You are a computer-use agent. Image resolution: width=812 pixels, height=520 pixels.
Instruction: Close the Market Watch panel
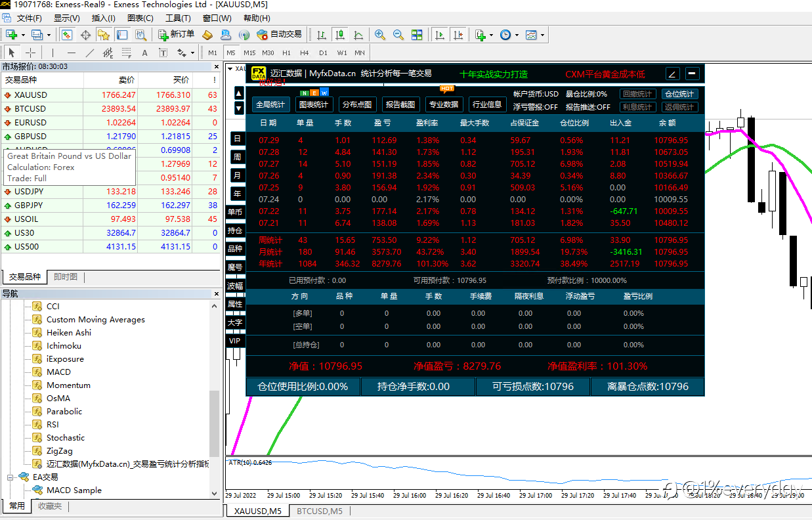[217, 66]
